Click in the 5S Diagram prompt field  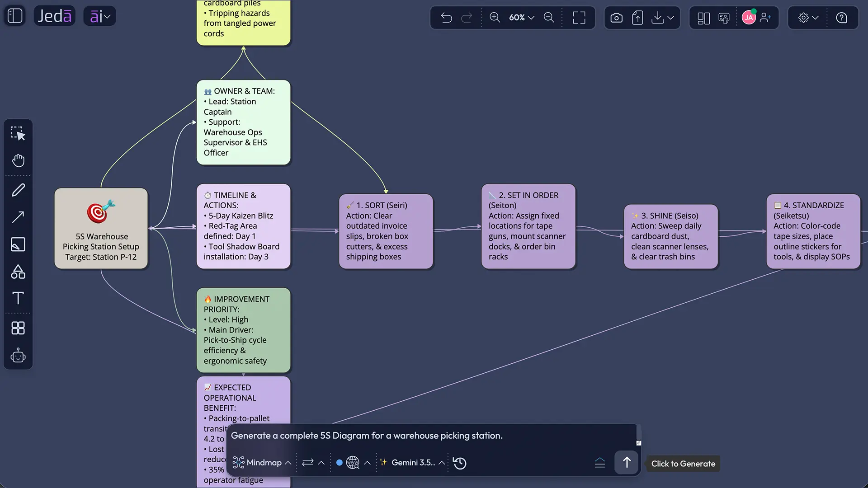pos(432,436)
